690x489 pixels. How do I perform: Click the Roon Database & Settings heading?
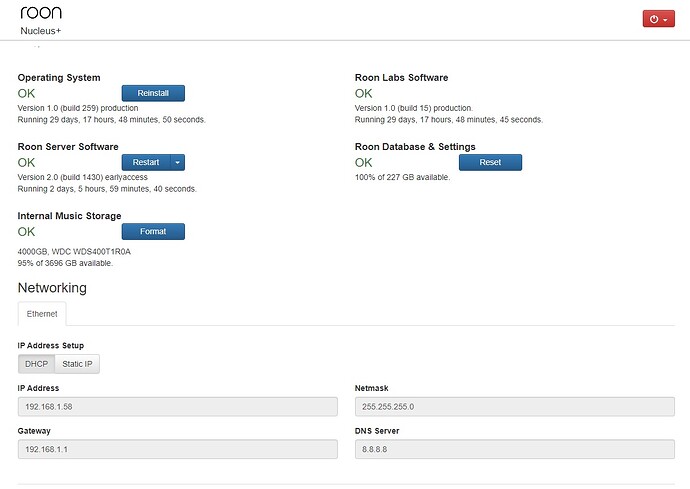[x=415, y=147]
